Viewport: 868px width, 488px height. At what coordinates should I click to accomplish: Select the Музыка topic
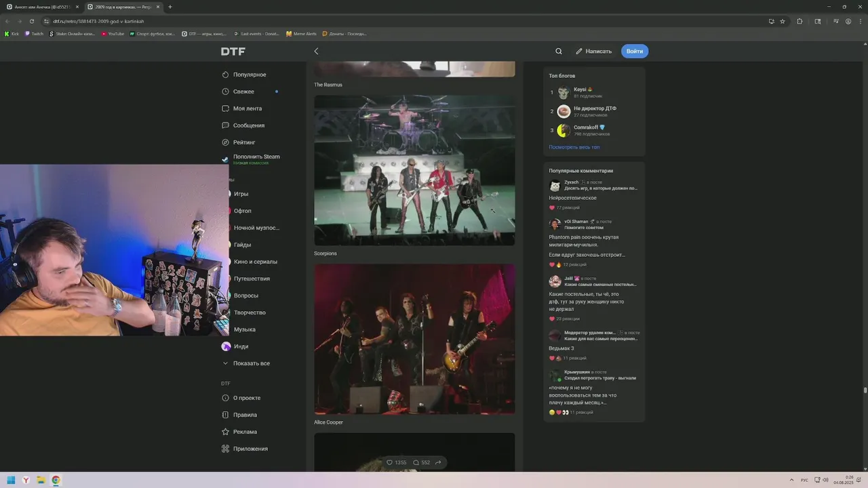[244, 329]
